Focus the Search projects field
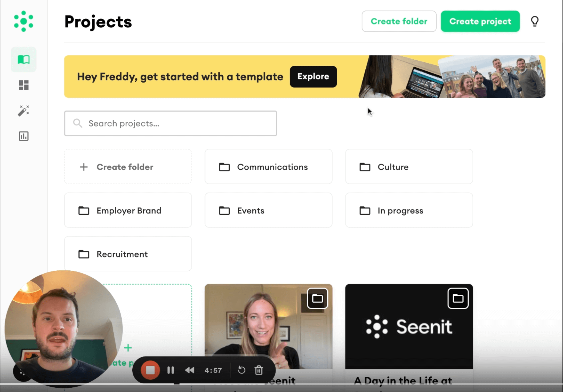The image size is (563, 392). pos(170,124)
